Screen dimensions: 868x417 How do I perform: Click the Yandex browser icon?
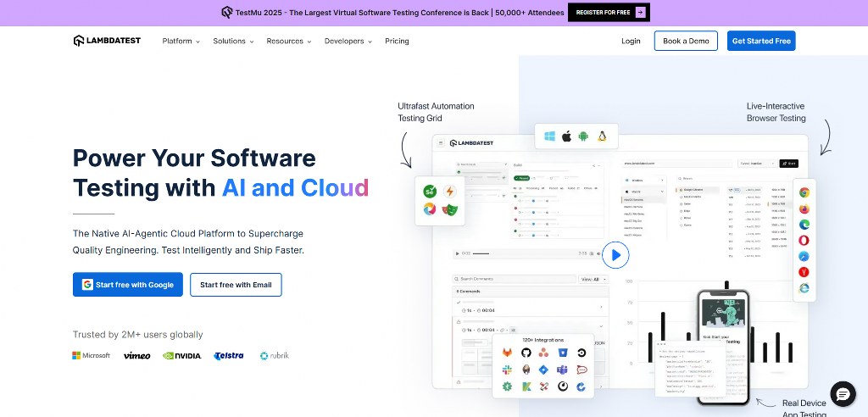(804, 272)
